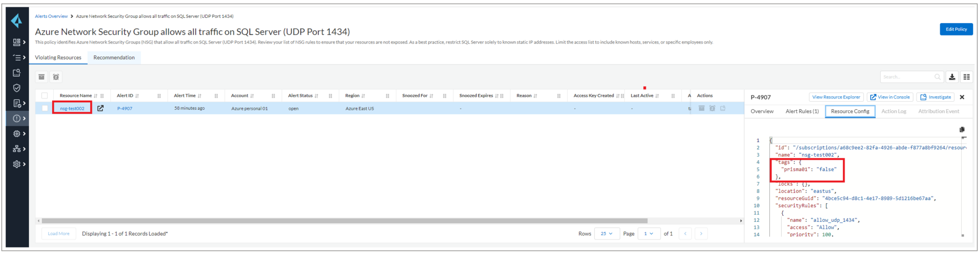
Task: Open the Rows per page dropdown
Action: 607,234
